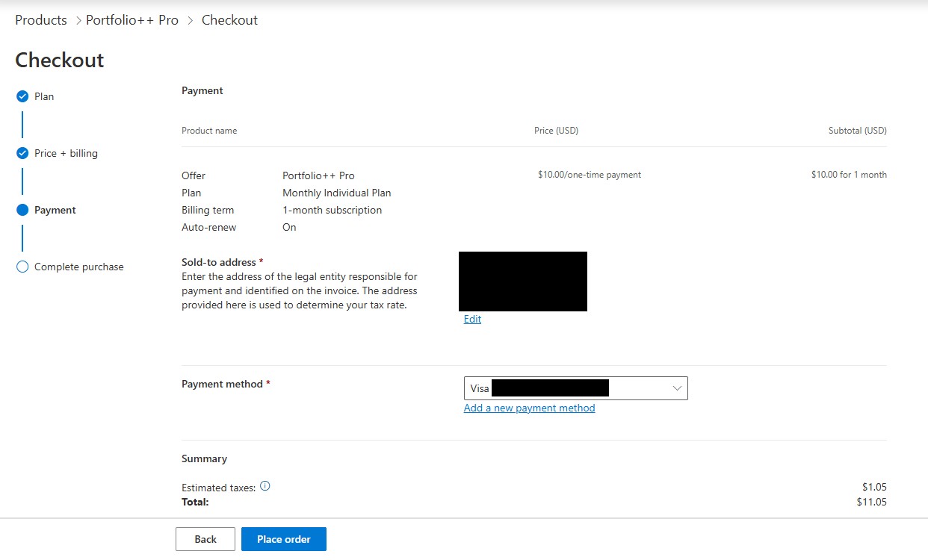928x560 pixels.
Task: Click the $1.05 estimated taxes amount
Action: click(873, 487)
